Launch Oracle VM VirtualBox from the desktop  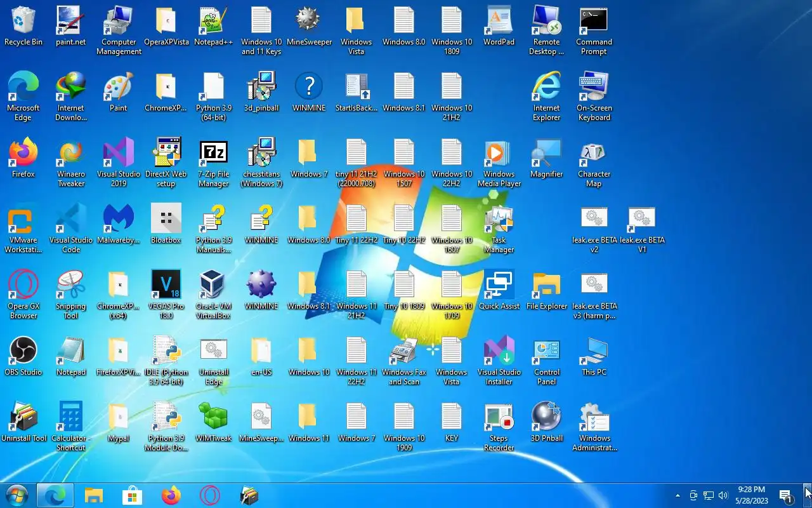(214, 295)
